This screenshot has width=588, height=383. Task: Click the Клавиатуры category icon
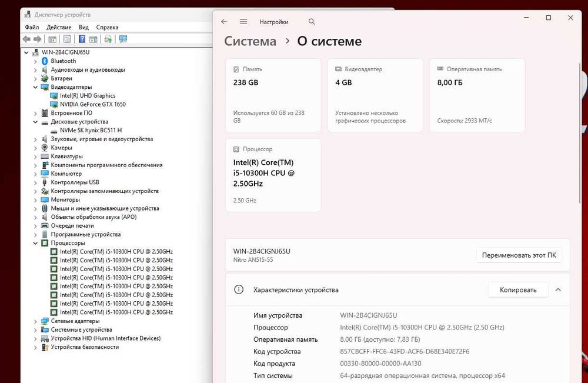(x=45, y=156)
